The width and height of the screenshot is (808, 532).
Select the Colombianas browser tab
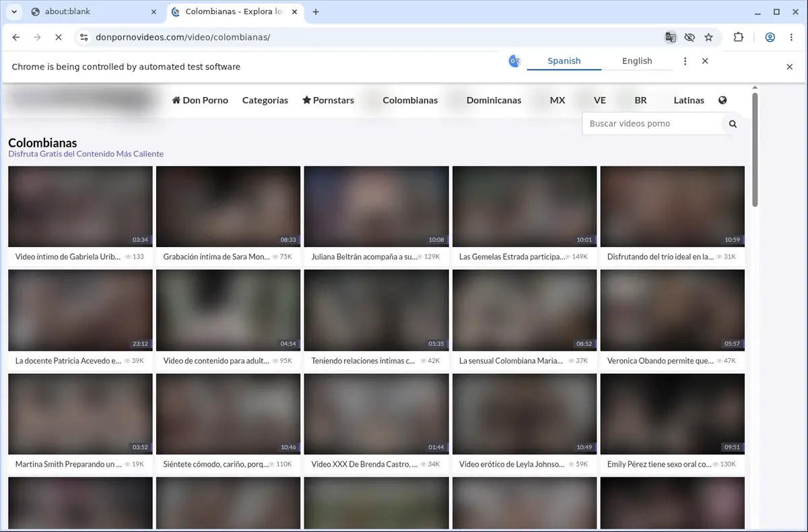pyautogui.click(x=234, y=11)
